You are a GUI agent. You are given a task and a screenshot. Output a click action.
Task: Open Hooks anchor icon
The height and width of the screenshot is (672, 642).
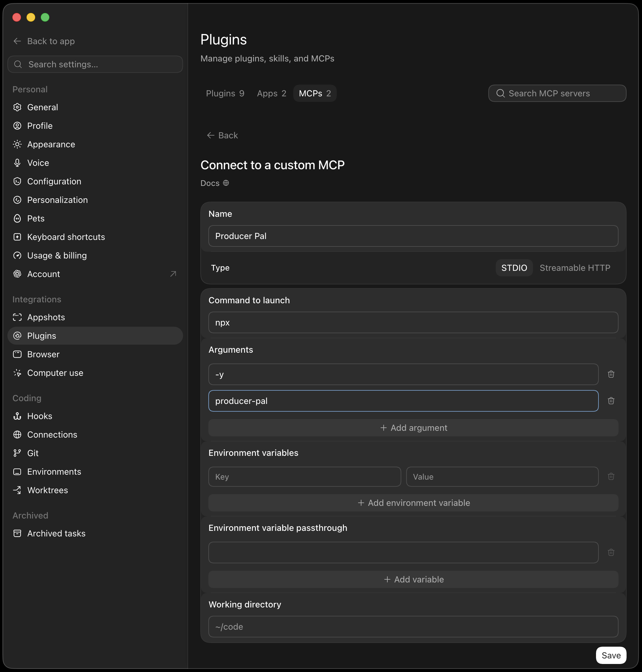17,416
